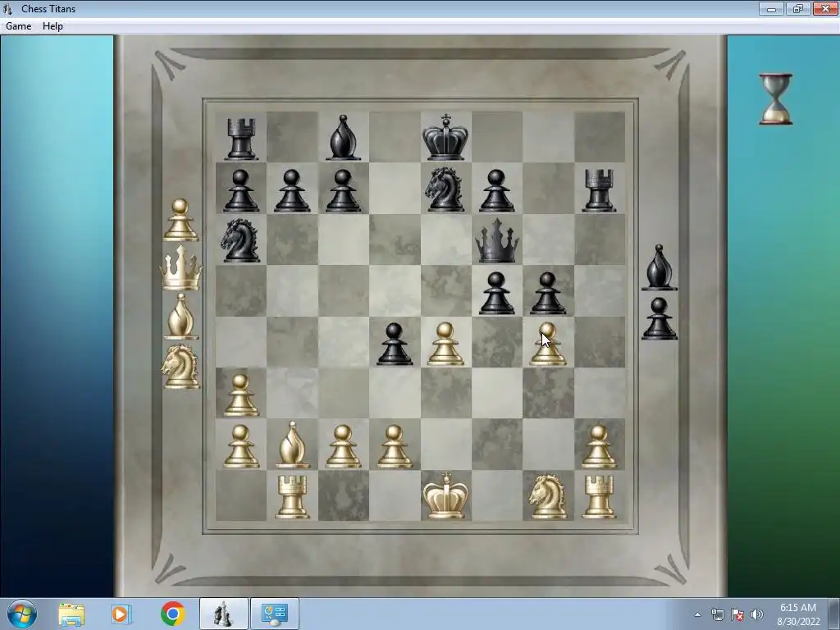Image resolution: width=840 pixels, height=630 pixels.
Task: Click the captured white knight beside the board
Action: click(180, 367)
